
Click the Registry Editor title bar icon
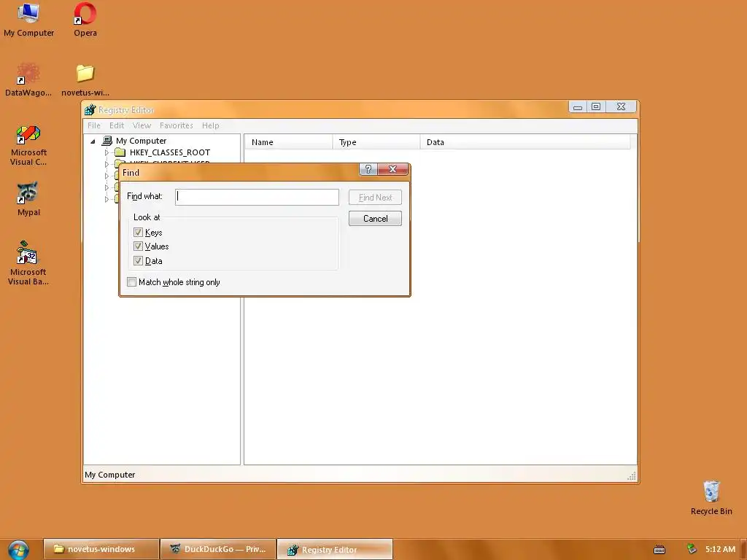pos(90,110)
